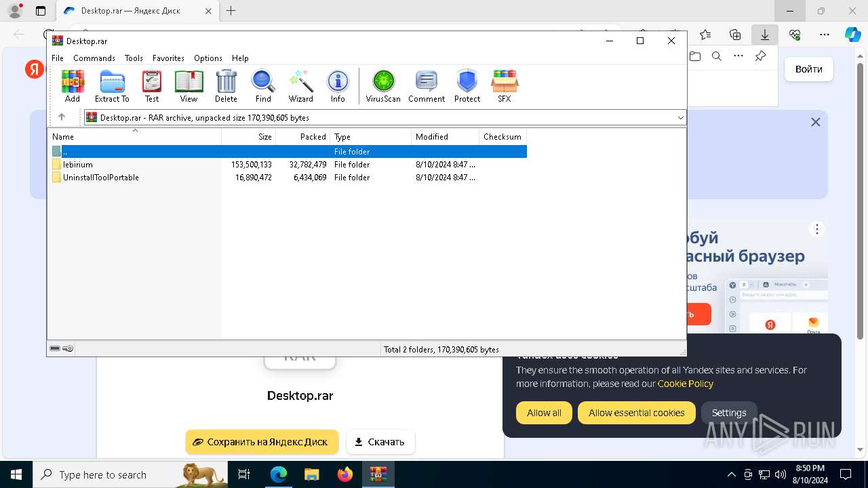The image size is (868, 488).
Task: Open Edge Copilot icon
Action: [x=852, y=35]
